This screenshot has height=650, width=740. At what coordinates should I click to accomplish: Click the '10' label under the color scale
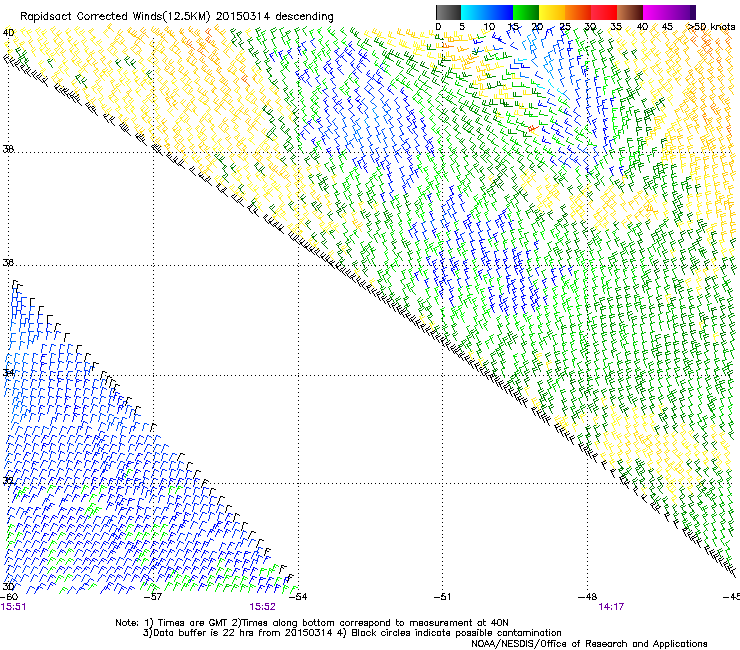coord(489,27)
